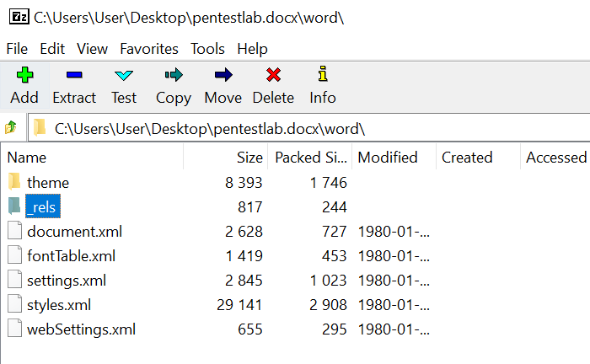The image size is (590, 364).
Task: Click modified date of document.xml
Action: (x=394, y=232)
